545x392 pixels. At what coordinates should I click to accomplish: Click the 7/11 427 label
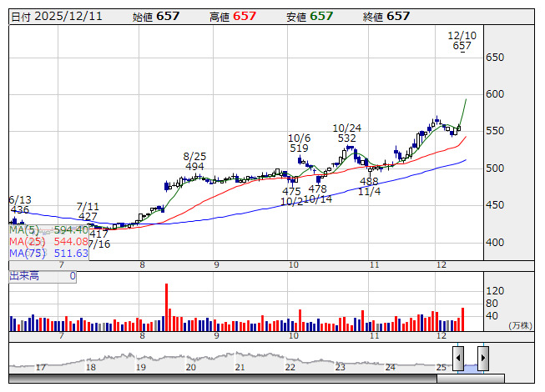88,212
